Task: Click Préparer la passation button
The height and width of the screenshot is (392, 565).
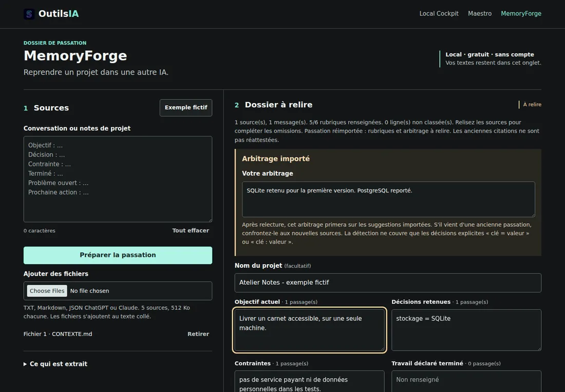Action: 118,255
